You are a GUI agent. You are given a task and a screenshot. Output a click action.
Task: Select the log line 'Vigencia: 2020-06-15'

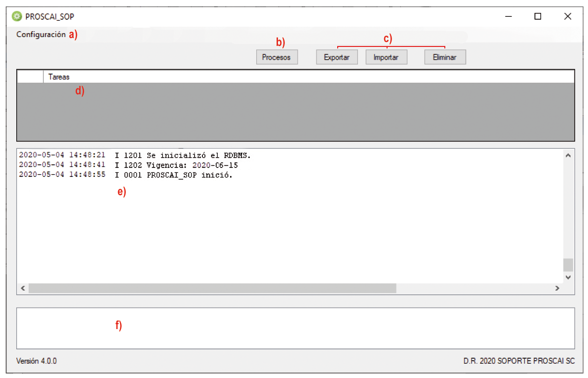tap(128, 165)
